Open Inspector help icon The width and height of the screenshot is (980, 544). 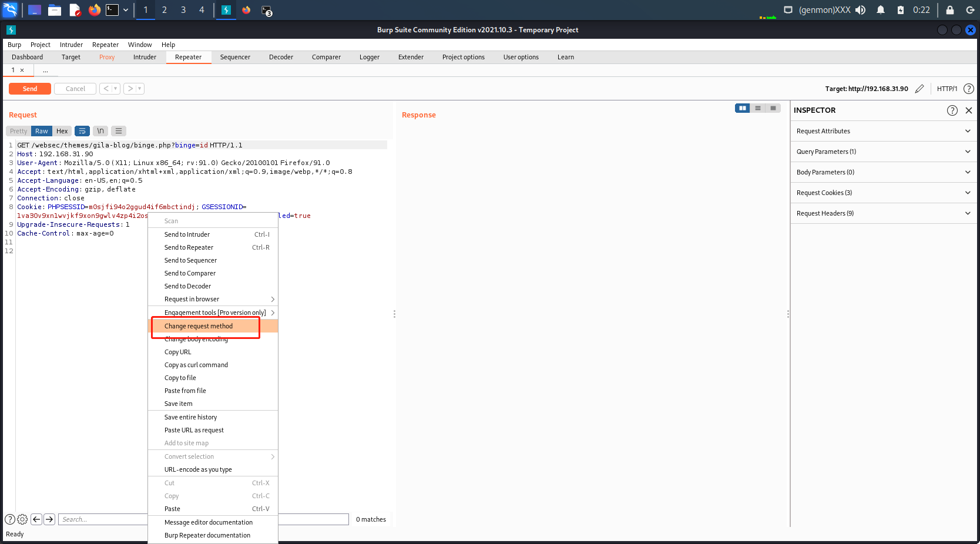[952, 110]
